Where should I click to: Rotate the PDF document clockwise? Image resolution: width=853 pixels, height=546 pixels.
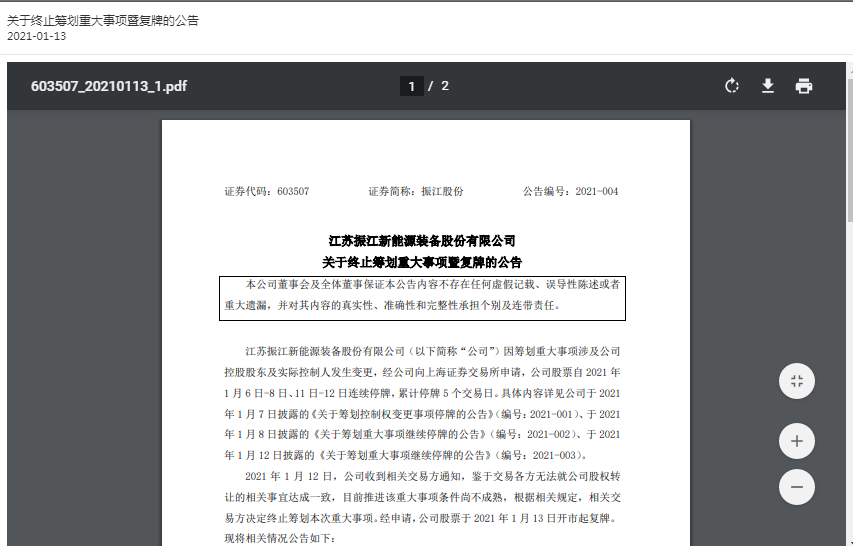pyautogui.click(x=732, y=86)
